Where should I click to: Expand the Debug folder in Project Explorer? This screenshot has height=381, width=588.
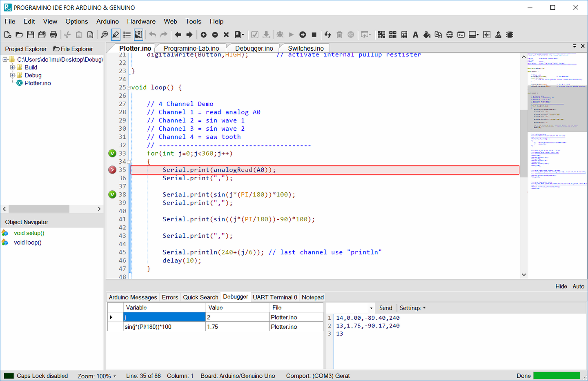point(13,75)
